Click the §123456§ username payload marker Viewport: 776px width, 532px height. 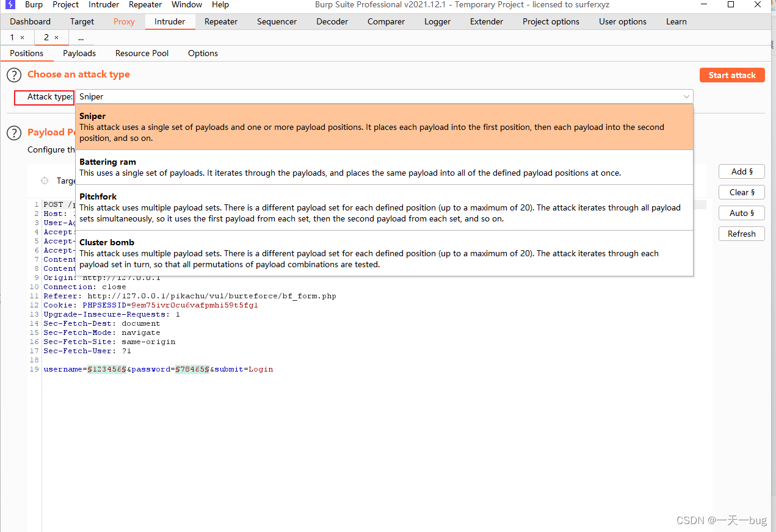click(x=107, y=370)
